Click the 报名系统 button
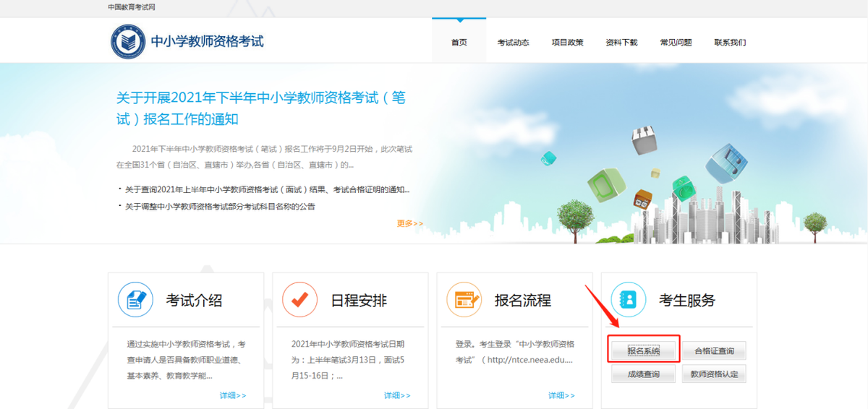 [644, 350]
